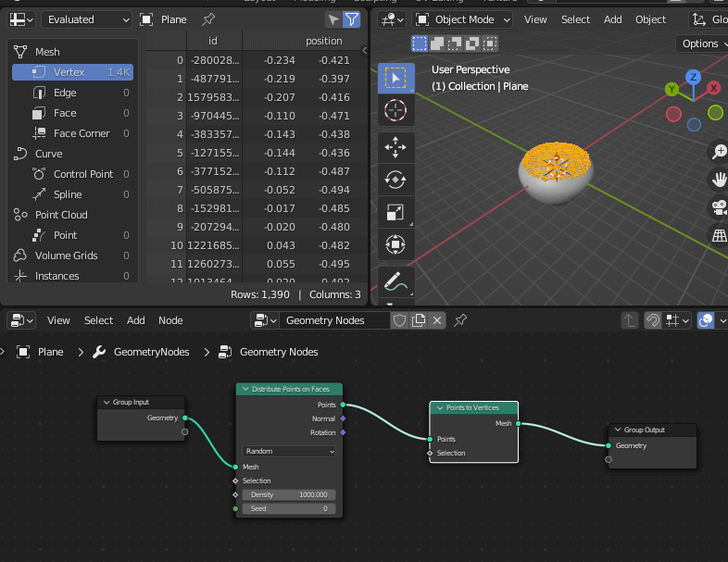Select Instances data in spreadsheet
The height and width of the screenshot is (562, 728).
pyautogui.click(x=72, y=276)
